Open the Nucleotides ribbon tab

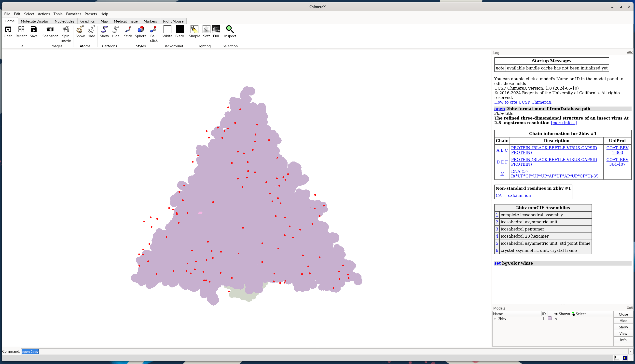click(65, 21)
